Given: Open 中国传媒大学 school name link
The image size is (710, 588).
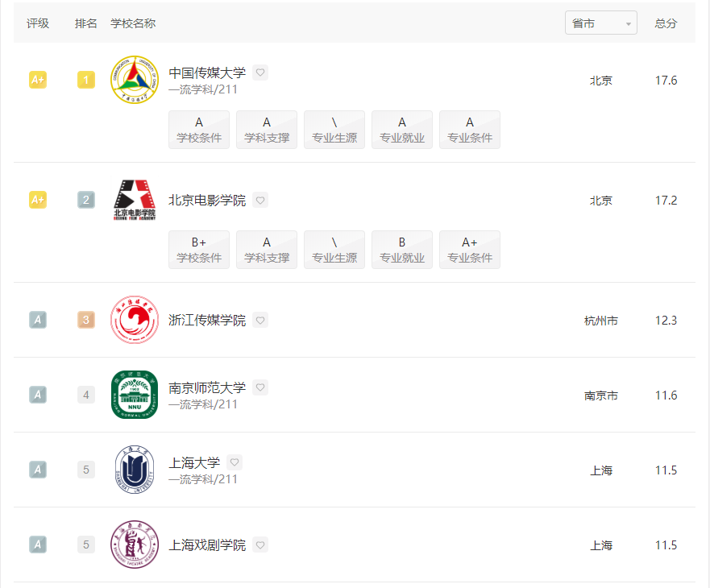Looking at the screenshot, I should point(207,72).
